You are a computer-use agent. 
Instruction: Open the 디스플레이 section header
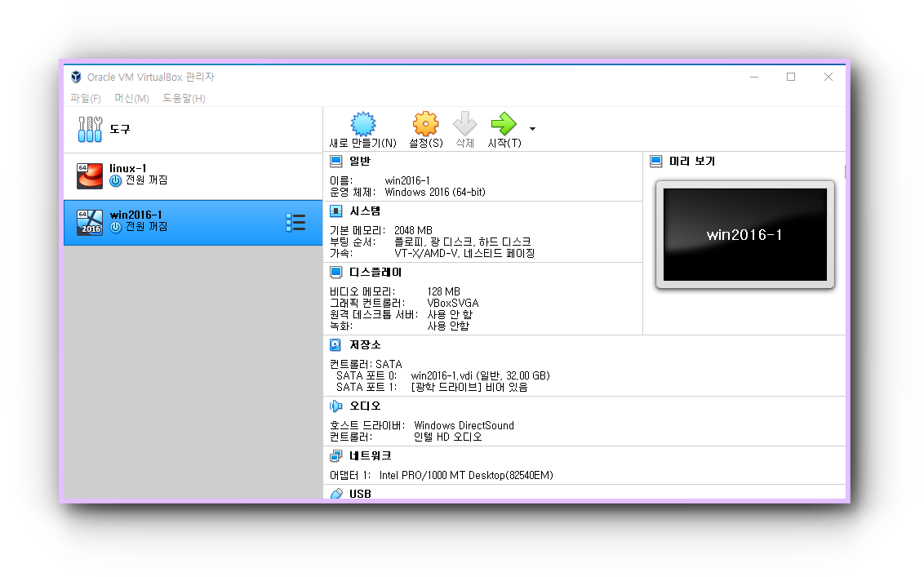click(x=375, y=273)
